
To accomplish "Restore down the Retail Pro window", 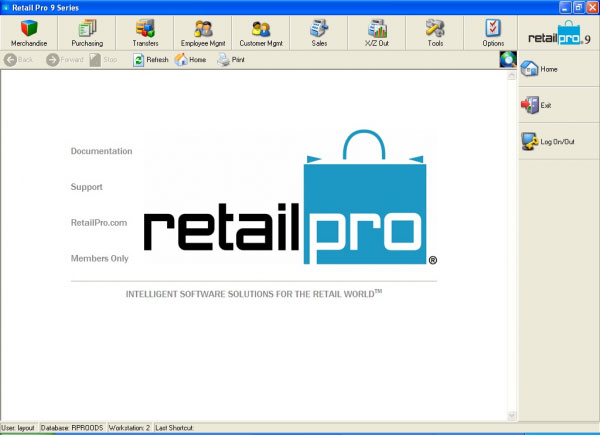I will click(x=579, y=8).
